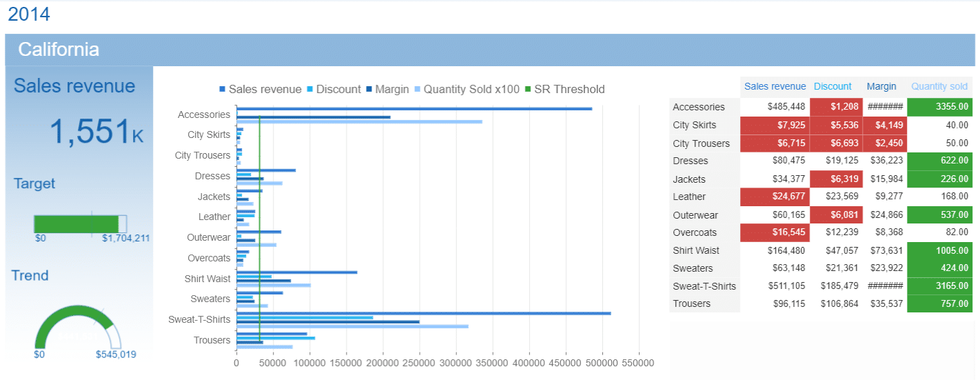Click the Discount legend color square
The width and height of the screenshot is (980, 380).
pyautogui.click(x=309, y=89)
